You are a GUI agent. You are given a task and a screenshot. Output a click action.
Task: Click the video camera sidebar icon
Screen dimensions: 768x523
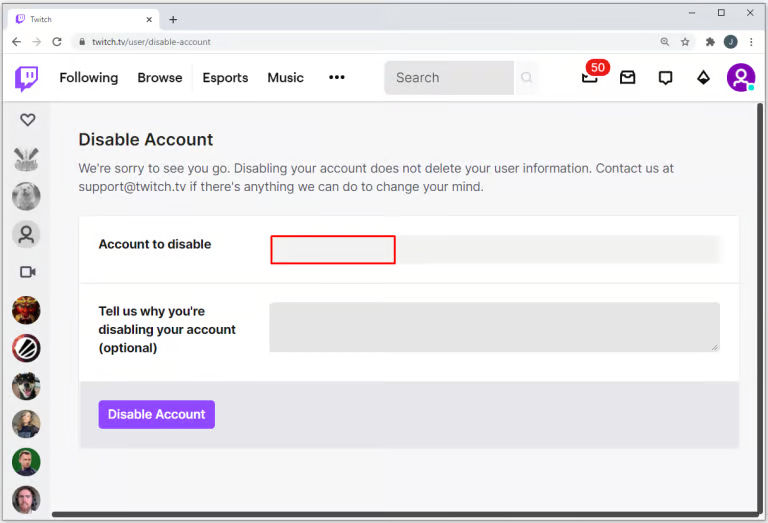[27, 272]
